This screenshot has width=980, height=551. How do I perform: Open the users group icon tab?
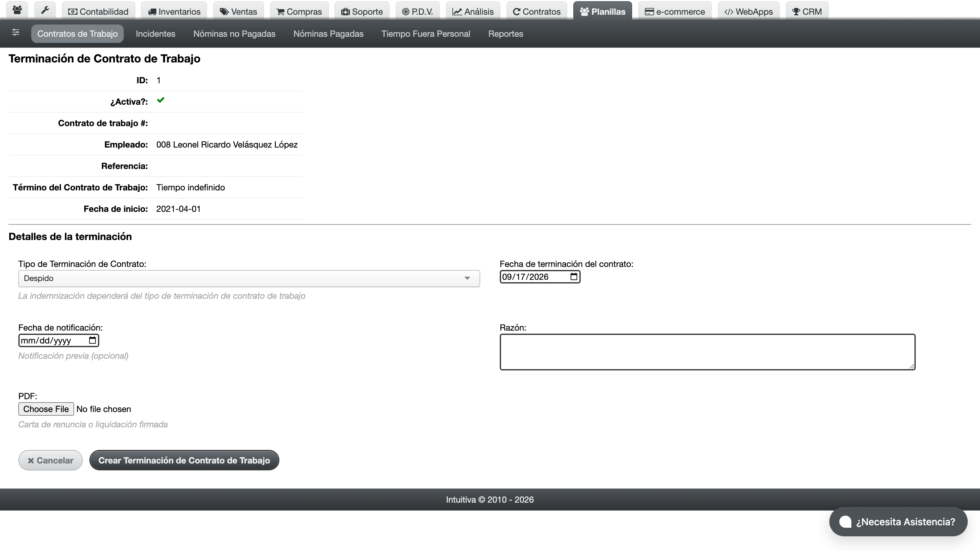point(17,11)
